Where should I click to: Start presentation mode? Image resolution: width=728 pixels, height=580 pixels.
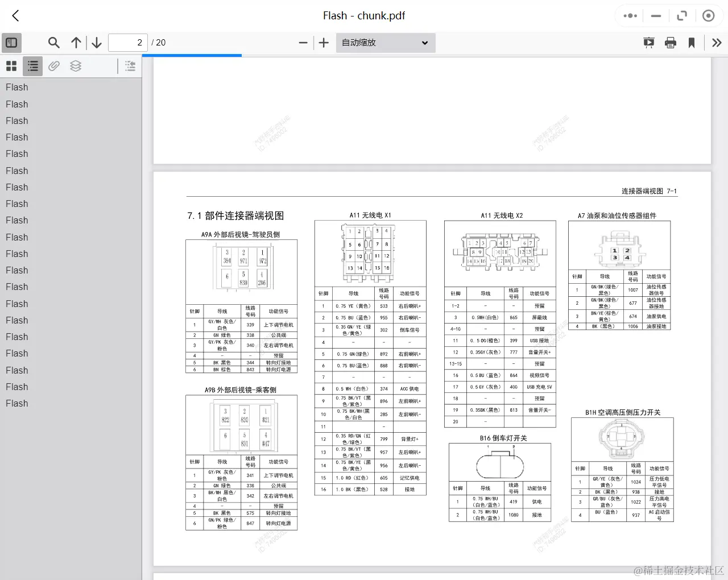[x=648, y=43]
